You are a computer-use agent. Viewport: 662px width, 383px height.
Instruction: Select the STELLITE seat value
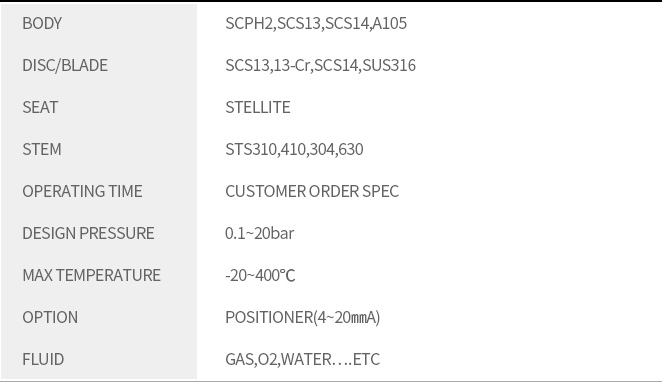[x=258, y=107]
